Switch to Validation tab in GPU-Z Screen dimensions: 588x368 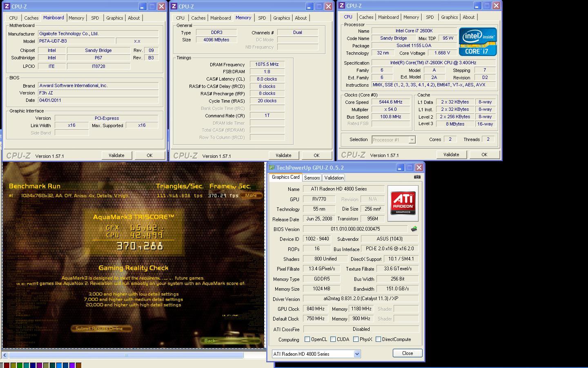click(334, 178)
